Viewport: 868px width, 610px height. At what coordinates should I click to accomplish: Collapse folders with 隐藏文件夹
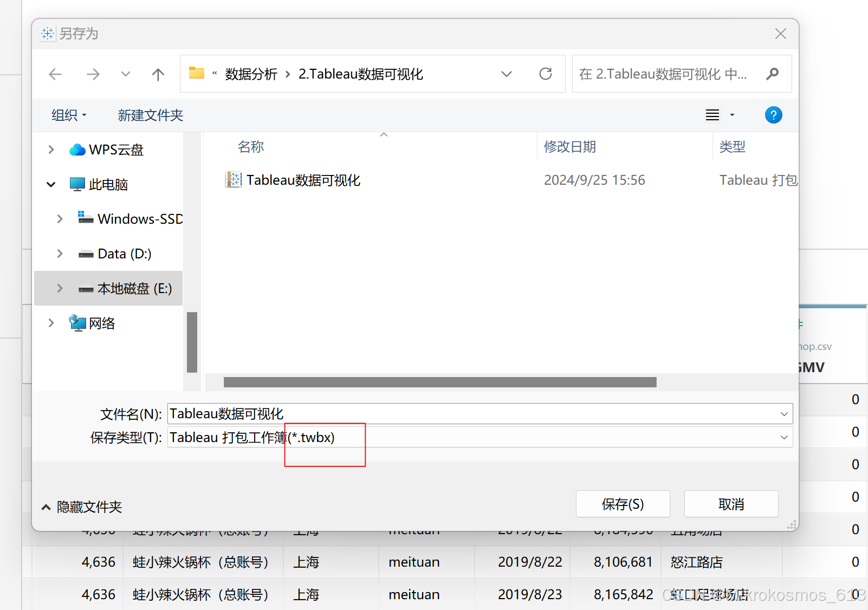[82, 507]
